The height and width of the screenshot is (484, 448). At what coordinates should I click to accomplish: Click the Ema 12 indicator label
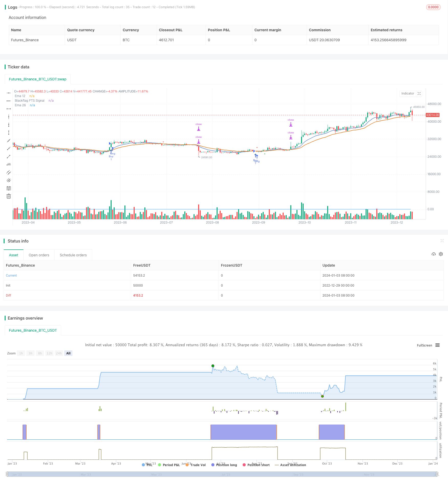[20, 96]
